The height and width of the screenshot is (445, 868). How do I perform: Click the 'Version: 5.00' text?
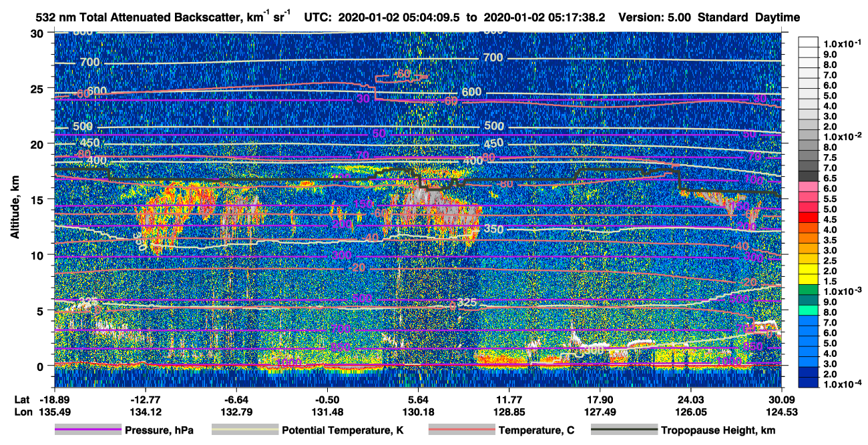tap(655, 17)
